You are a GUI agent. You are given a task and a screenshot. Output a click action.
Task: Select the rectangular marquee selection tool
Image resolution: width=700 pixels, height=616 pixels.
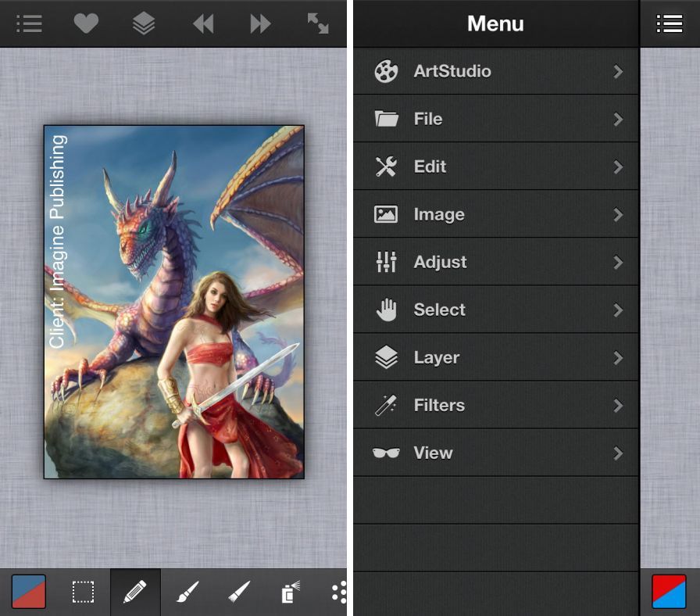pos(84,592)
